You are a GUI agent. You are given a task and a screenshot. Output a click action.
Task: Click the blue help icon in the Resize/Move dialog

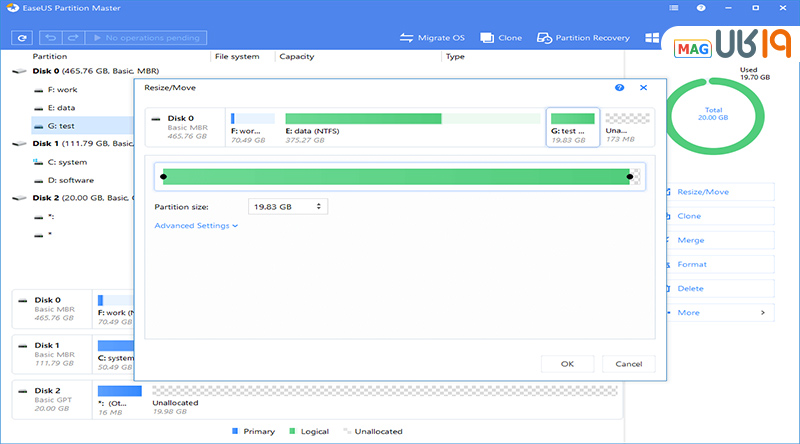pos(620,89)
